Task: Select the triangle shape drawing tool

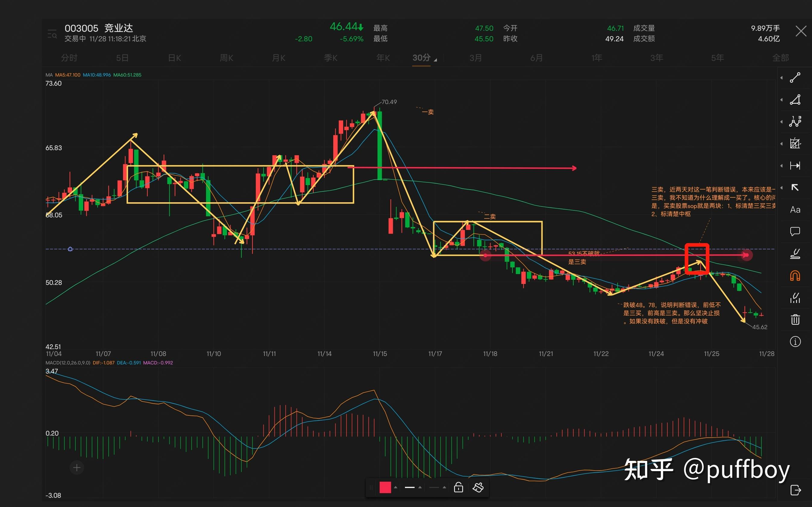Action: pyautogui.click(x=795, y=100)
